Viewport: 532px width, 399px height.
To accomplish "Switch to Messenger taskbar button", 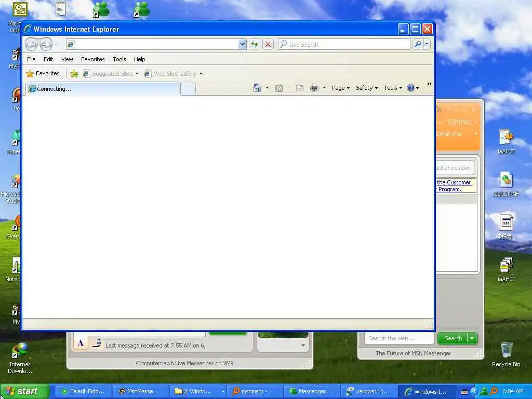I will tap(311, 392).
